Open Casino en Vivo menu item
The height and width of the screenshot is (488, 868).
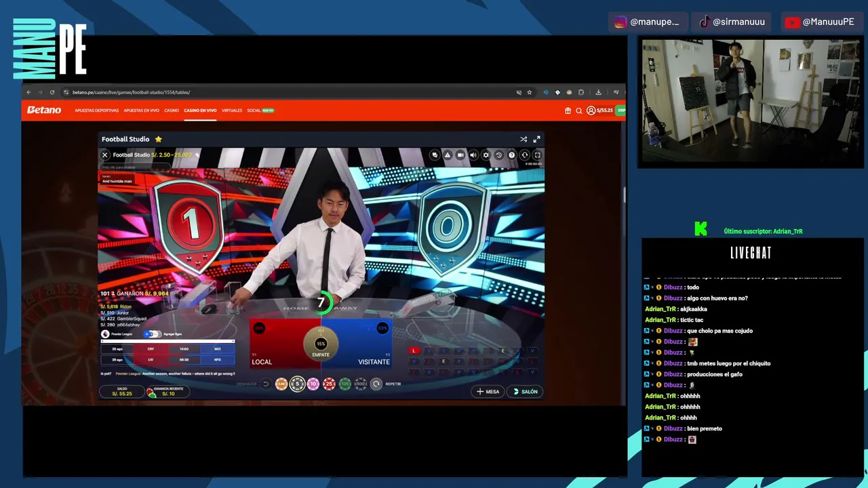coord(200,110)
